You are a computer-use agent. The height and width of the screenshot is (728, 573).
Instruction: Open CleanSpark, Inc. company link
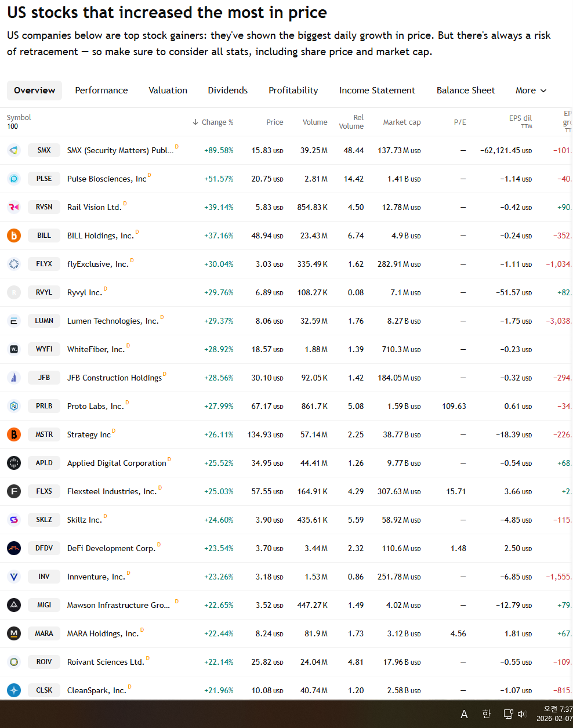[x=97, y=690]
